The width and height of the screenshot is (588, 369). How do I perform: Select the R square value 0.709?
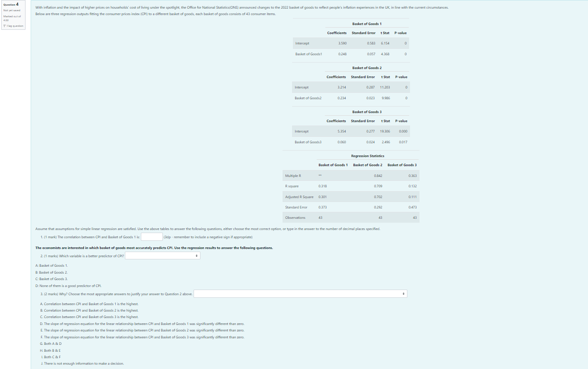378,186
